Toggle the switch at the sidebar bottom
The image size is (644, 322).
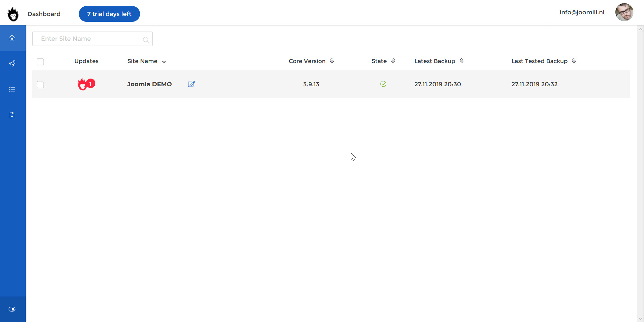(x=12, y=309)
